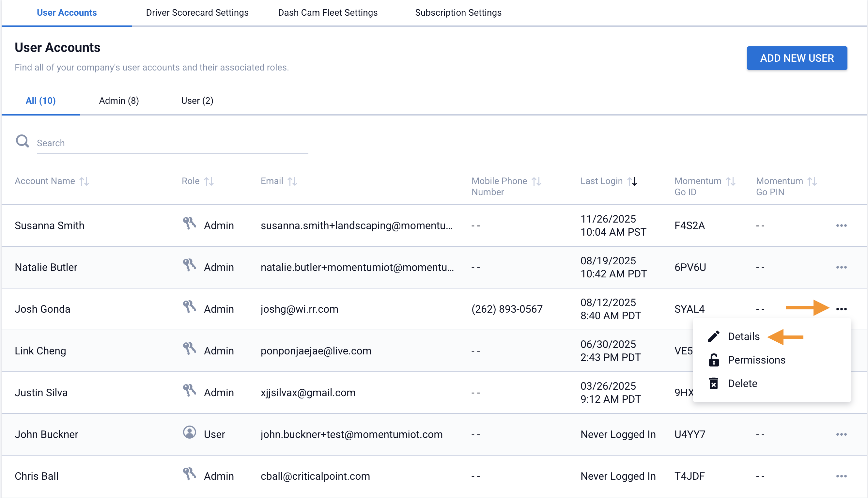The image size is (868, 498).
Task: Choose Permissions from the popup menu
Action: 756,360
